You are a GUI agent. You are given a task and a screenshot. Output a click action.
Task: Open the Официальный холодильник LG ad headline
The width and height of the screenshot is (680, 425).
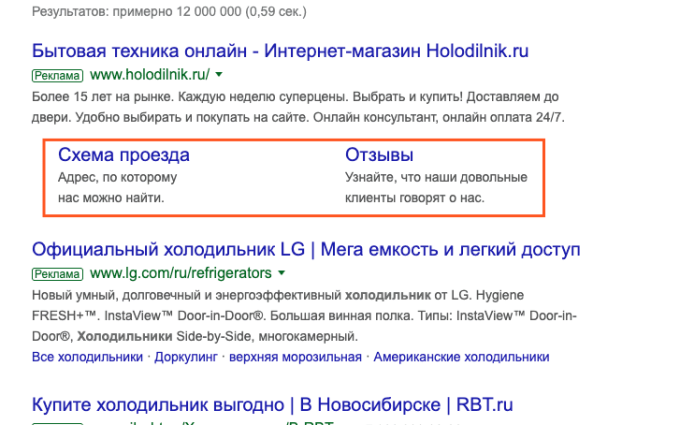(306, 250)
